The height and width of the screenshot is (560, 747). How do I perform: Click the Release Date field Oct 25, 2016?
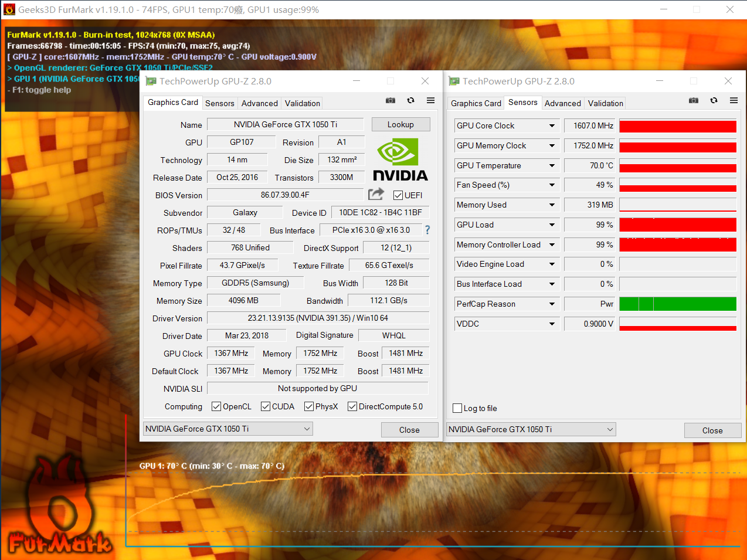coord(237,177)
